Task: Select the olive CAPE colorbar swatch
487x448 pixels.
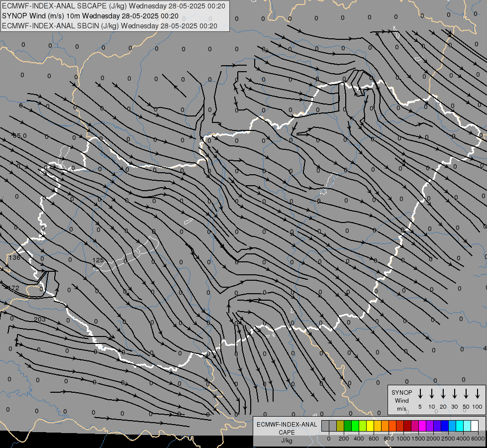Action: pyautogui.click(x=340, y=426)
